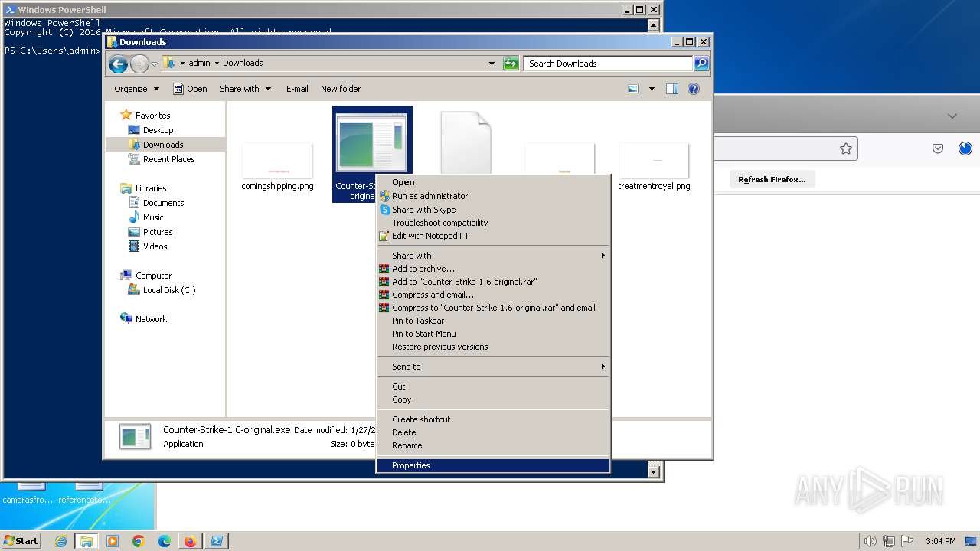Select Create shortcut
The height and width of the screenshot is (551, 980).
click(x=494, y=419)
